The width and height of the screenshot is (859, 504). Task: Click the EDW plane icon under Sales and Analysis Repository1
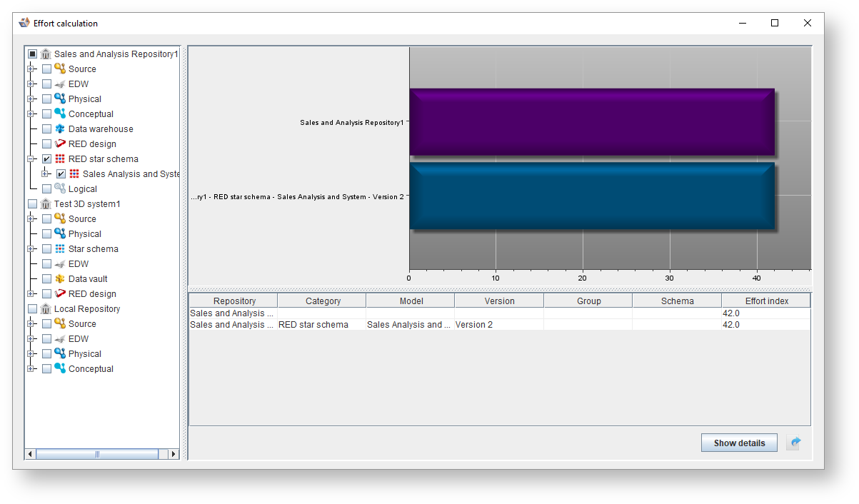[x=60, y=84]
